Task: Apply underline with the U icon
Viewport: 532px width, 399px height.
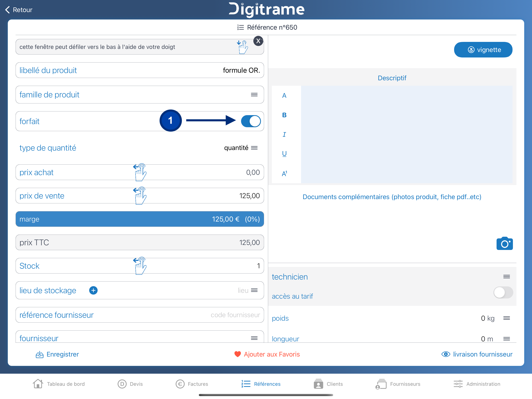Action: [x=284, y=154]
